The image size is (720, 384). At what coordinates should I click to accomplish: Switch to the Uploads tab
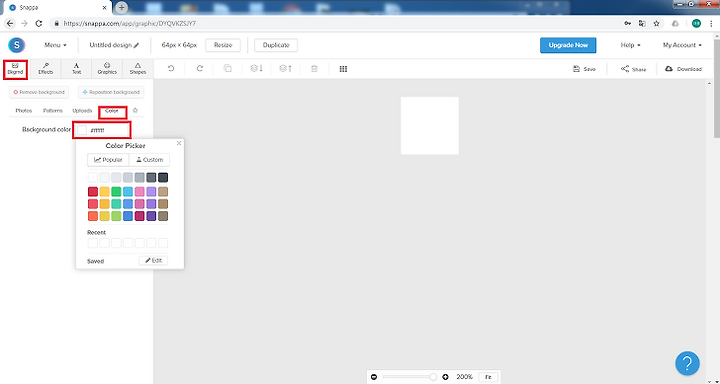(x=82, y=111)
